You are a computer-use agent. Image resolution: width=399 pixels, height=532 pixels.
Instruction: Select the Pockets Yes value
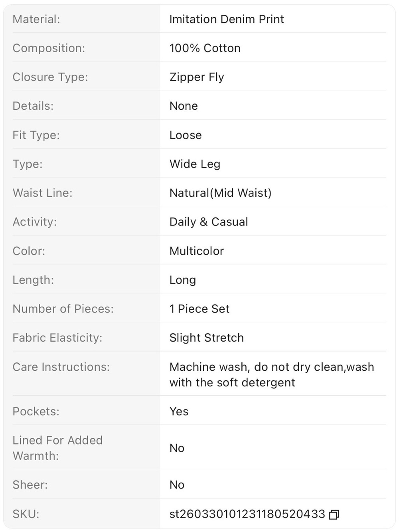tap(179, 411)
